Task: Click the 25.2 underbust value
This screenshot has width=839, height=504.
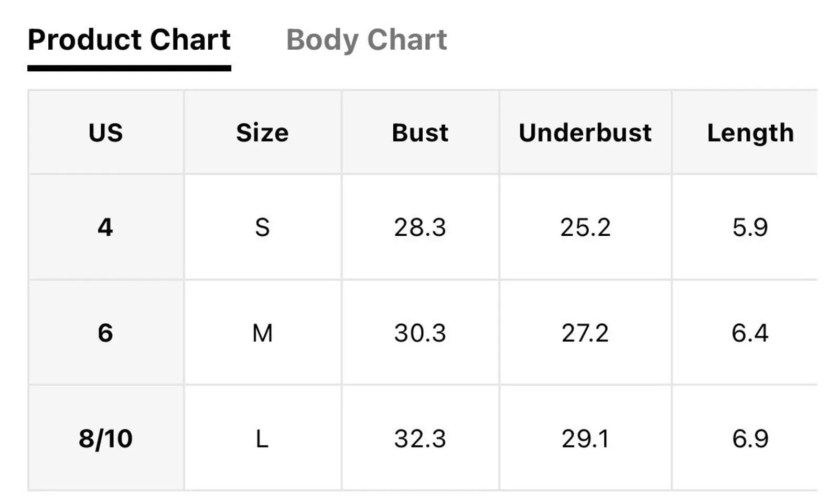Action: click(585, 227)
